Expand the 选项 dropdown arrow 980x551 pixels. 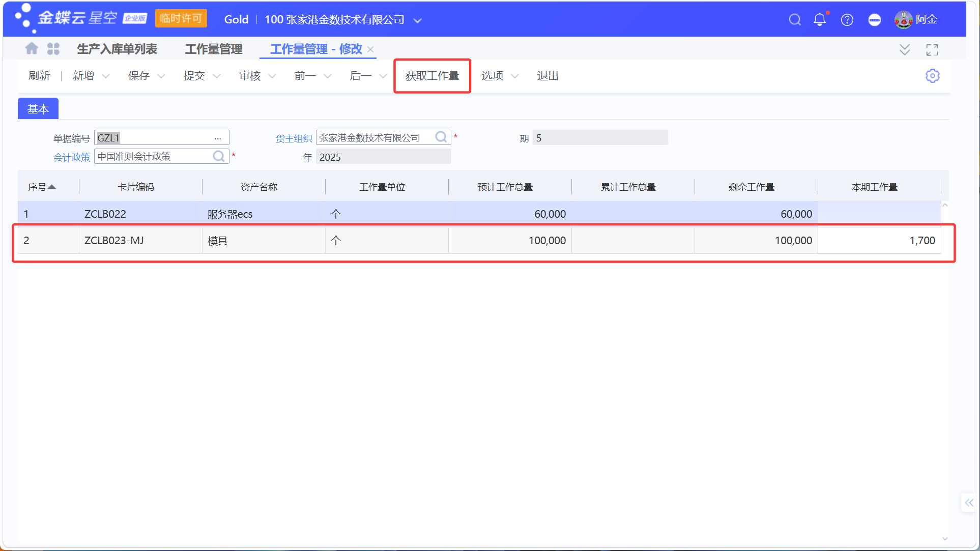click(x=515, y=76)
